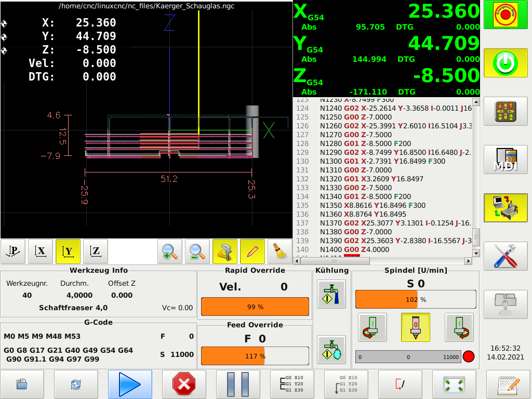Click the Feed Override percentage bar
The width and height of the screenshot is (532, 399).
click(255, 356)
